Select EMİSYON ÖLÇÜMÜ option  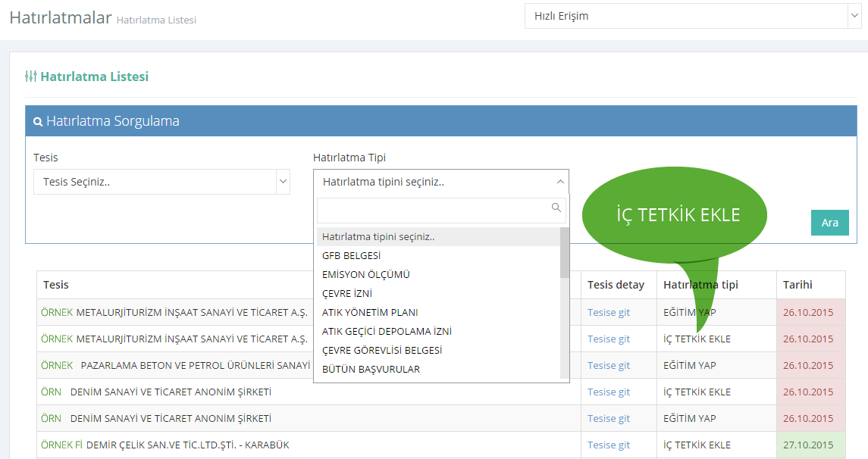point(438,274)
